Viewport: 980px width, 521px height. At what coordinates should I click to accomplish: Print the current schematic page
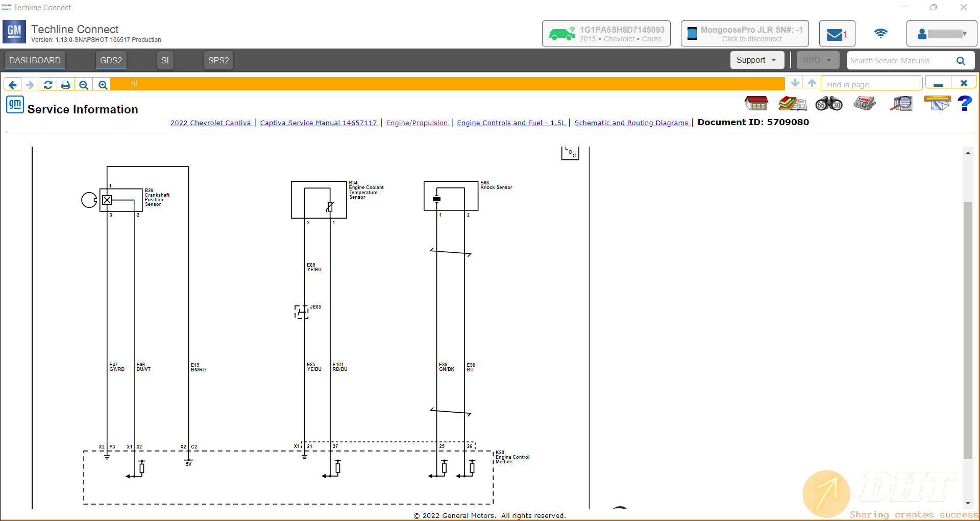click(x=66, y=85)
